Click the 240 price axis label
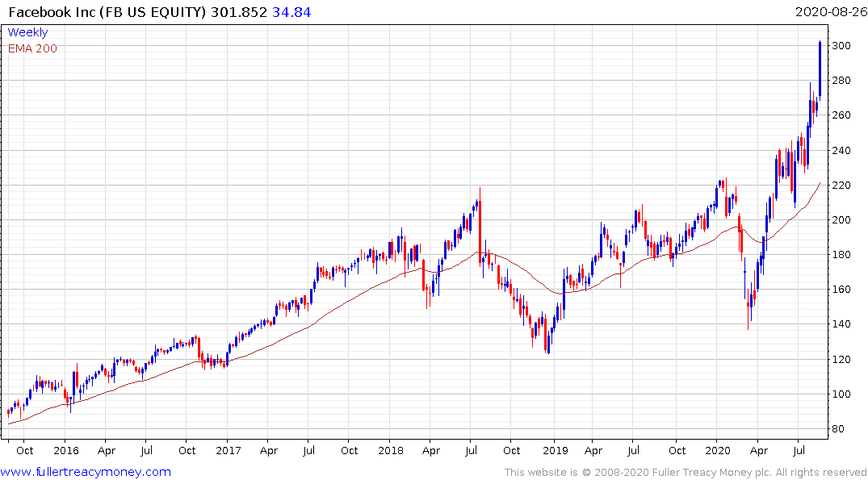Image resolution: width=868 pixels, height=484 pixels. (x=841, y=150)
